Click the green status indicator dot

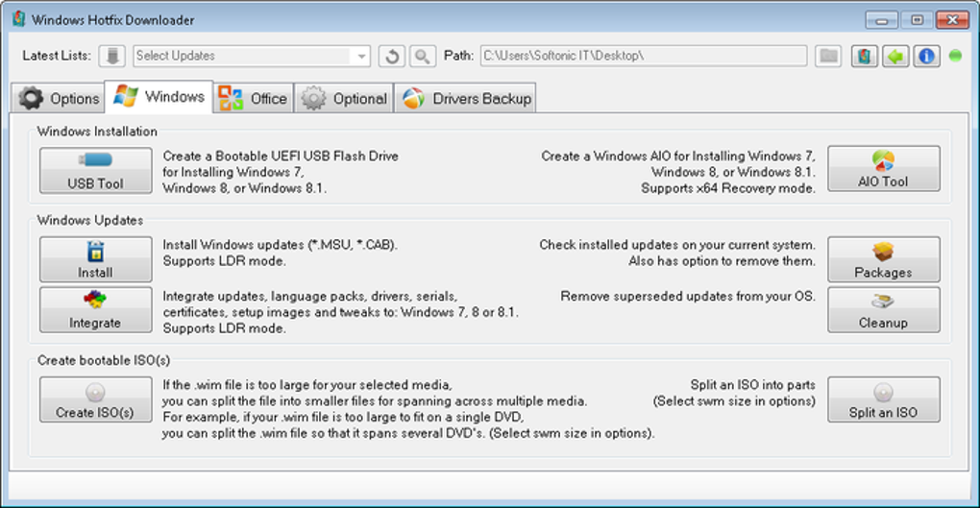tap(955, 56)
